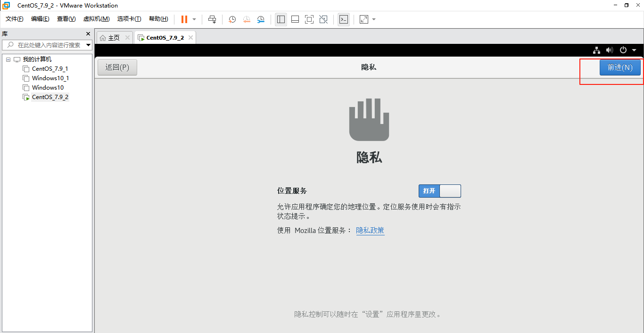Enter full screen mode icon
644x333 pixels.
coord(309,19)
